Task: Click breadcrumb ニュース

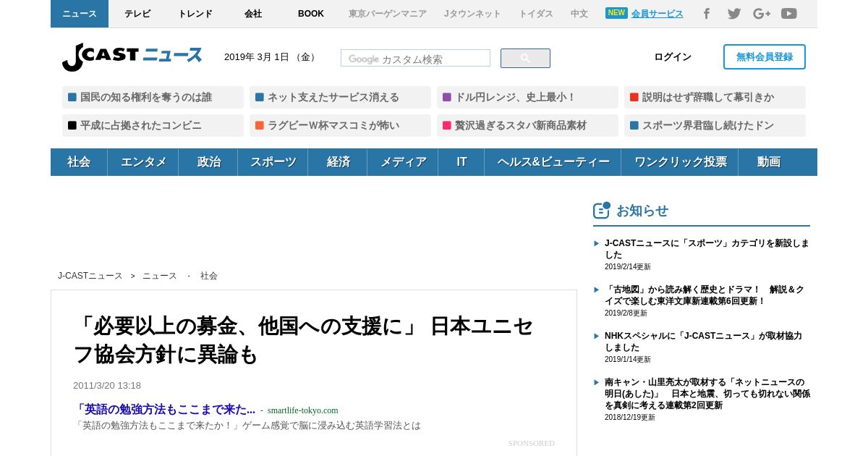Action: click(x=160, y=276)
